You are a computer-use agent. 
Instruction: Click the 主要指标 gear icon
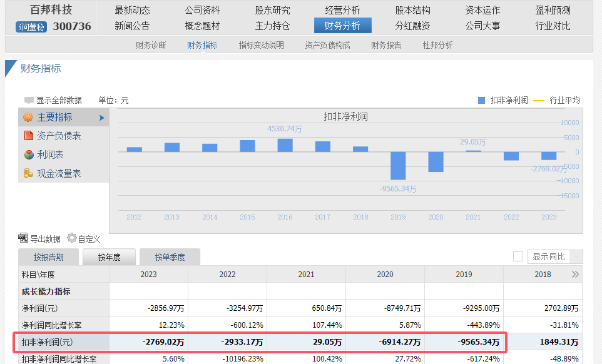pos(28,118)
